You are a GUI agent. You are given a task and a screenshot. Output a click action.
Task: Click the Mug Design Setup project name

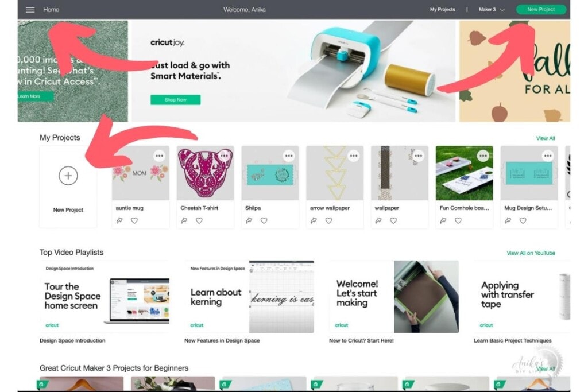[528, 208]
